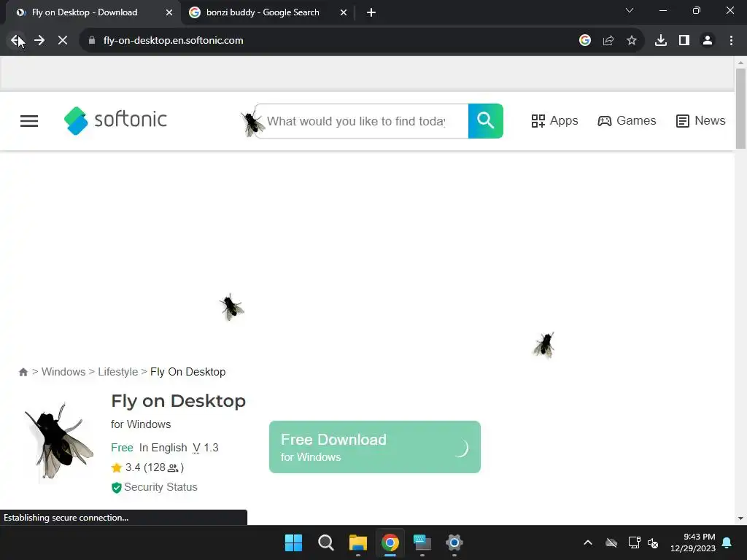Image resolution: width=747 pixels, height=560 pixels.
Task: Click the muted volume tray icon
Action: 653,542
